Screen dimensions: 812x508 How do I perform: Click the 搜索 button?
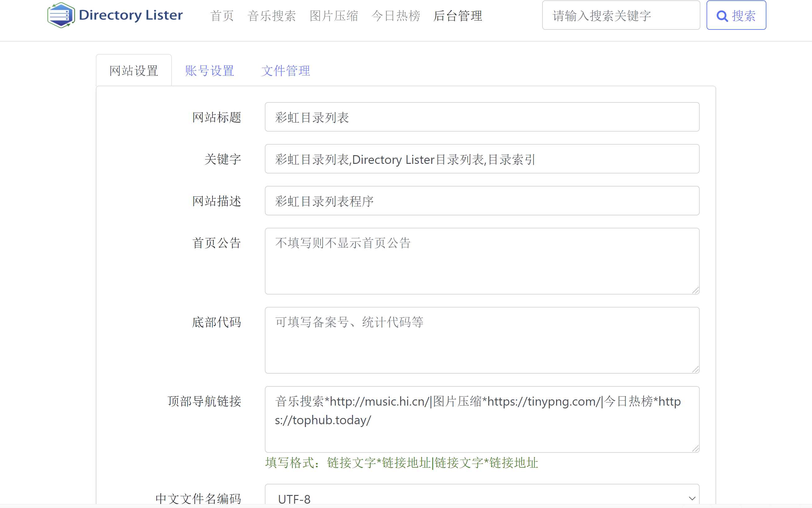click(737, 16)
